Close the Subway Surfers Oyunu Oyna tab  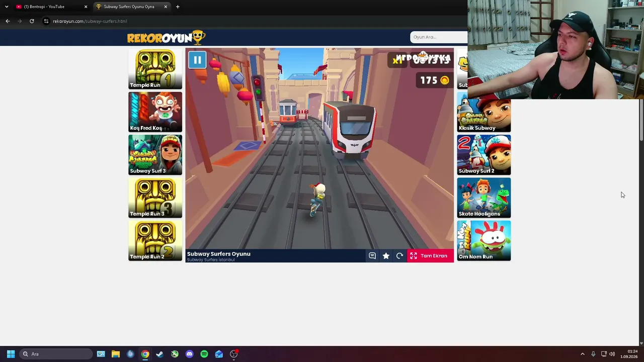coord(166,7)
